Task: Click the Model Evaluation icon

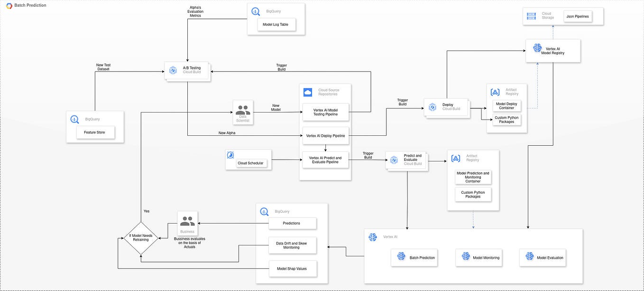Action: tap(528, 257)
